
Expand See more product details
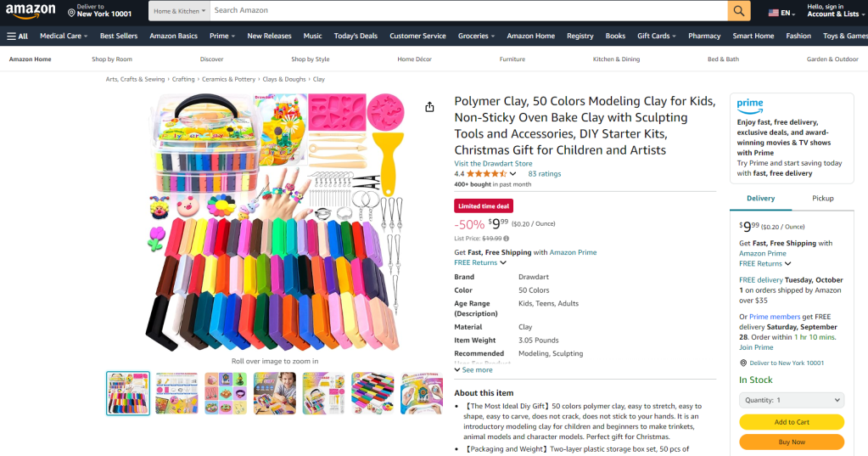click(473, 370)
